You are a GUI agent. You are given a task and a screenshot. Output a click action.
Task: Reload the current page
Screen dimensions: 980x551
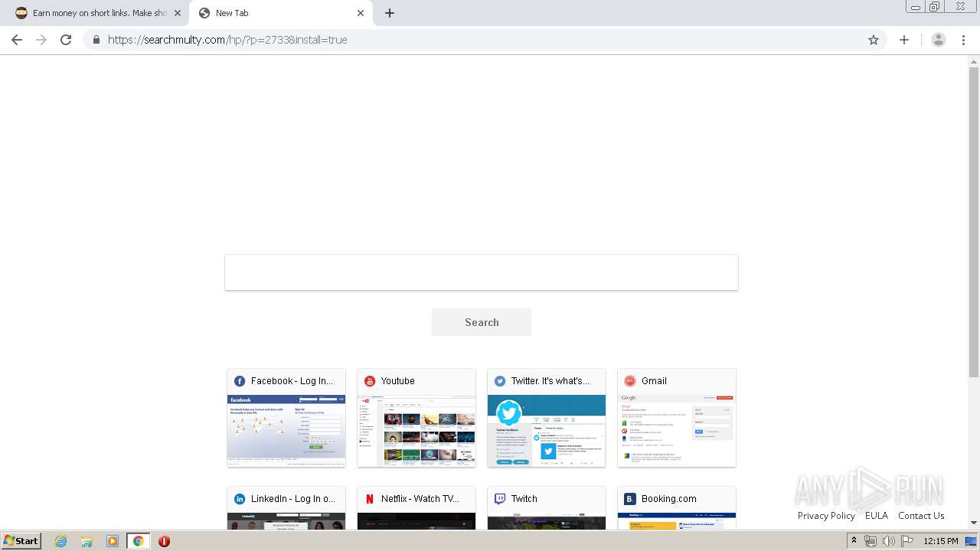66,40
